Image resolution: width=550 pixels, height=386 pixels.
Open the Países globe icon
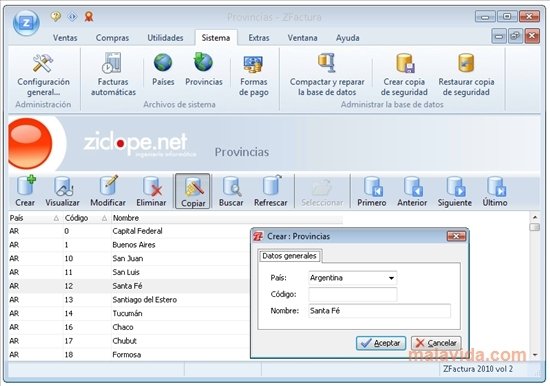pos(163,63)
